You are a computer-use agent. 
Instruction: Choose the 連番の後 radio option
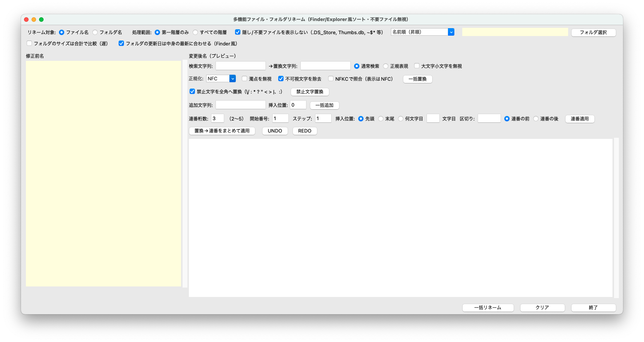[x=536, y=119]
